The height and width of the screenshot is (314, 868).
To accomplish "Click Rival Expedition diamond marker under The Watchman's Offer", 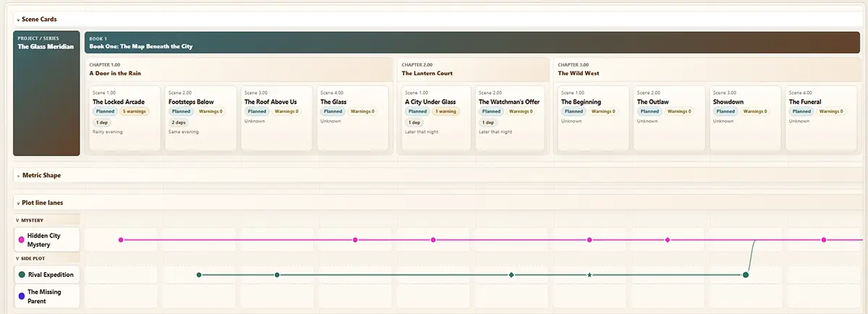I will [511, 275].
